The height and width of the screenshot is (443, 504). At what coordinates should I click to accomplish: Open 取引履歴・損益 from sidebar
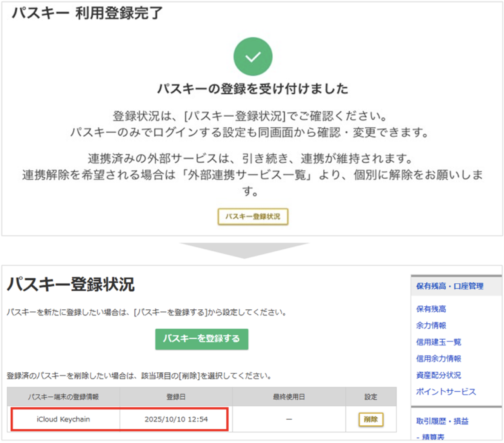tap(442, 421)
